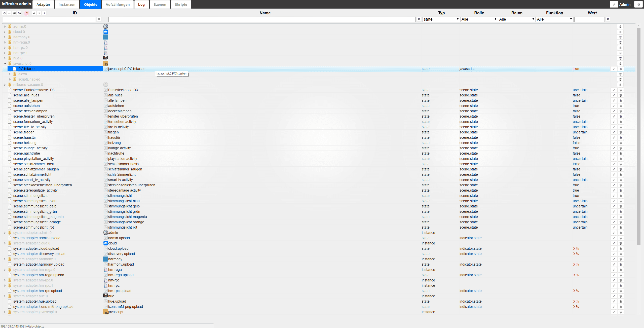Click the expand all folders icon
The width and height of the screenshot is (644, 328).
[x=19, y=13]
